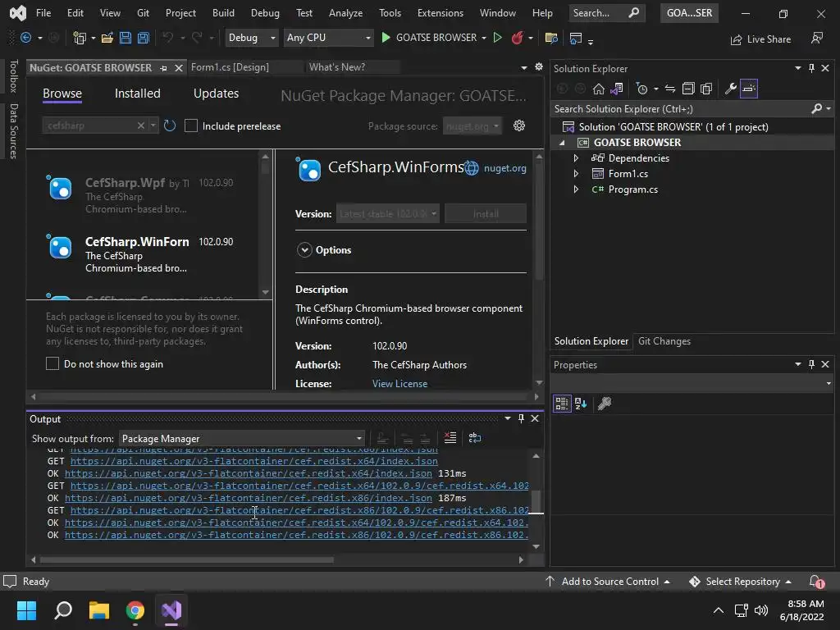Open Properties wrench icon in Solution Explorer
The height and width of the screenshot is (630, 840).
click(730, 89)
